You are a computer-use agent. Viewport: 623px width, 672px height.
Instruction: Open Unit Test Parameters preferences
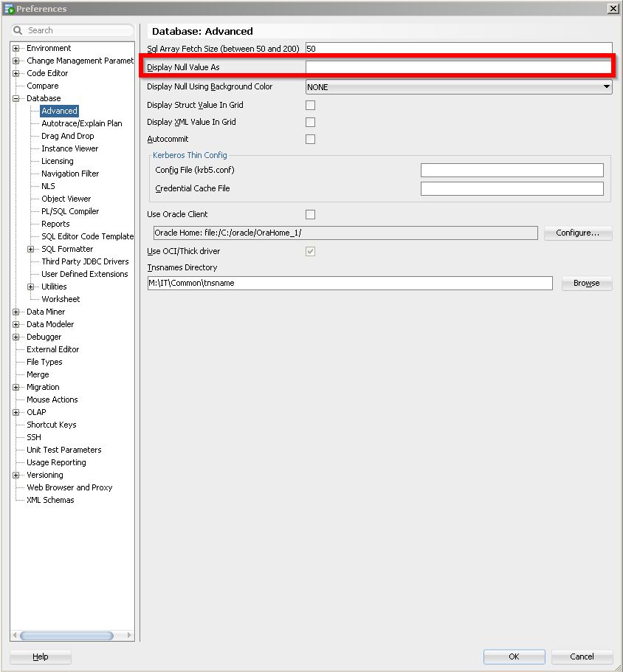[x=63, y=450]
